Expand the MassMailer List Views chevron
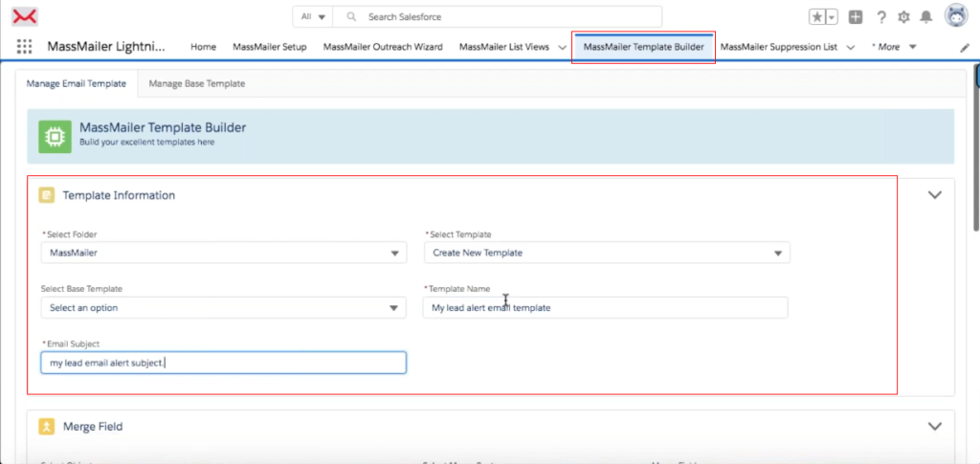980x464 pixels. point(562,48)
